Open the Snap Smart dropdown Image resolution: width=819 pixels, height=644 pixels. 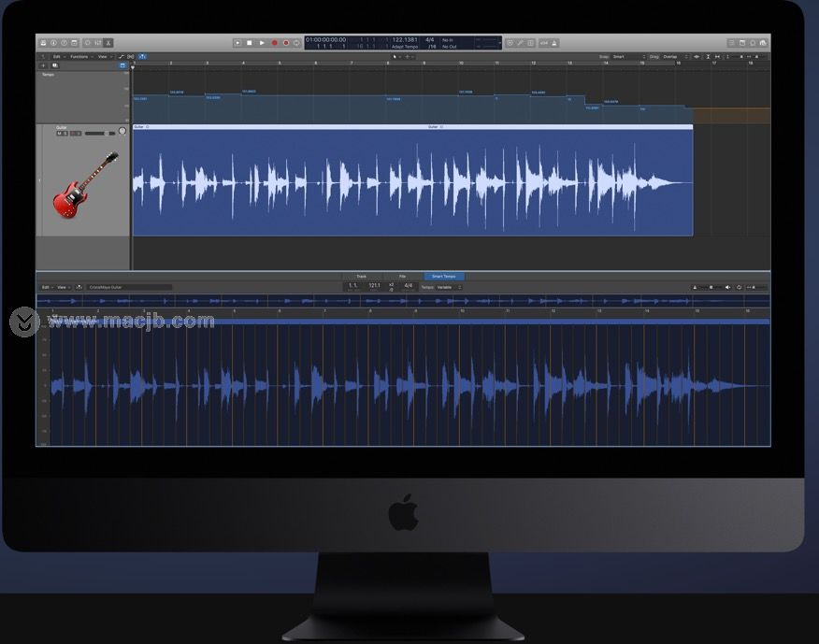[629, 56]
